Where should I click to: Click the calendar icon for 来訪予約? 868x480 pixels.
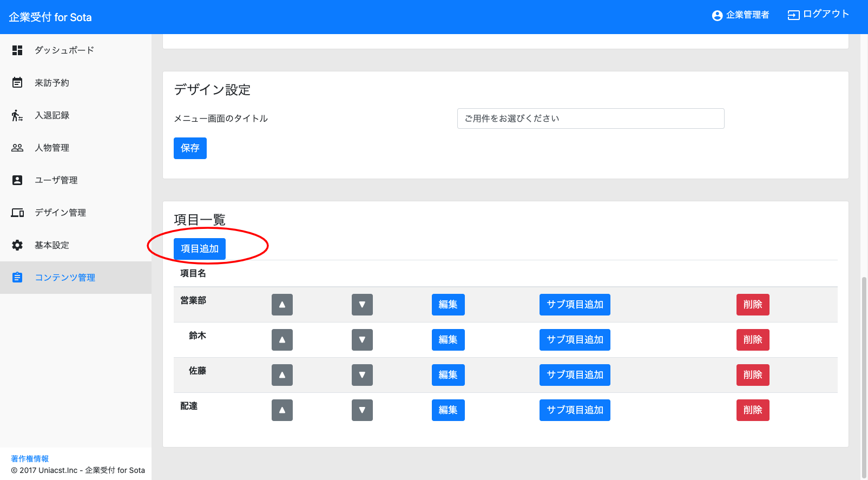[x=17, y=83]
